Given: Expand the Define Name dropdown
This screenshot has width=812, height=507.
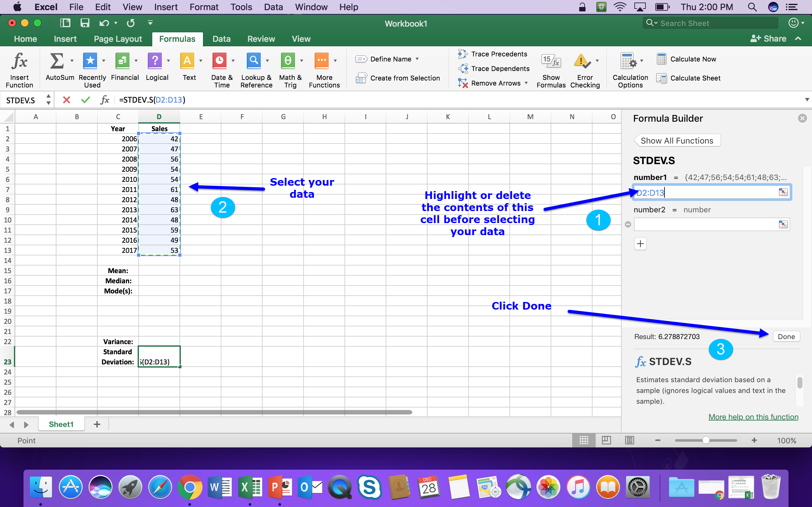Looking at the screenshot, I should [417, 59].
